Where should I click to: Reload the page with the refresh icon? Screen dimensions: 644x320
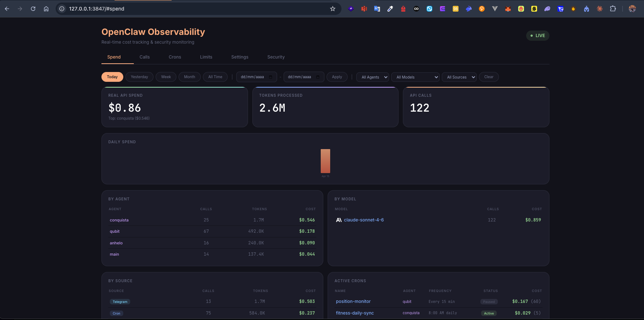(x=33, y=9)
